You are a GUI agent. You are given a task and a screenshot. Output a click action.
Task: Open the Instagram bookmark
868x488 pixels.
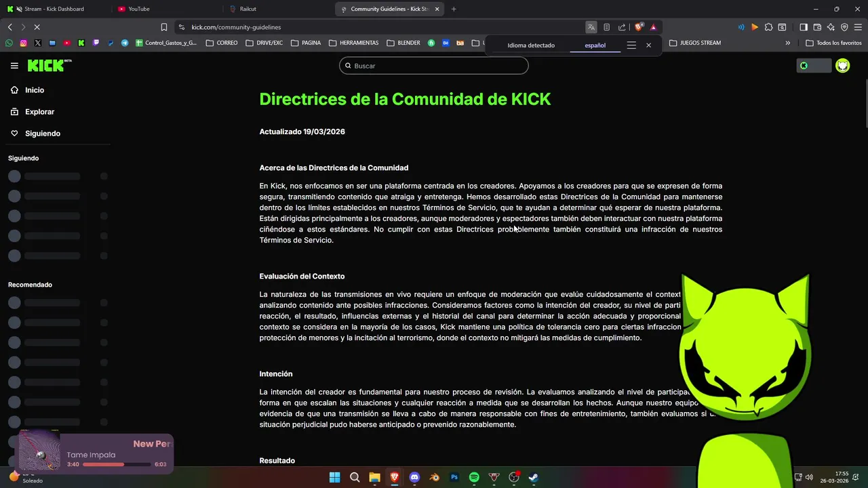tap(23, 43)
